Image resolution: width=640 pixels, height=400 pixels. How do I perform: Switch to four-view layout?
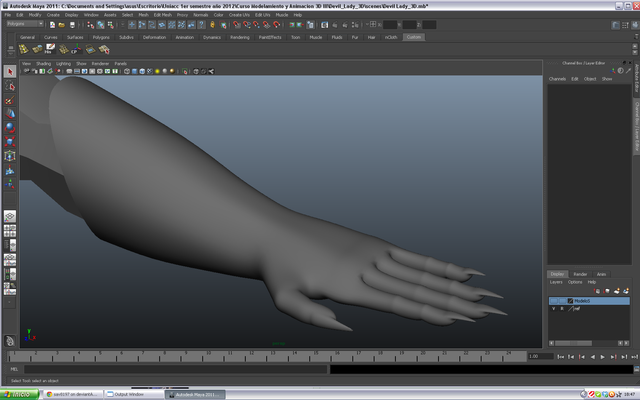point(10,232)
